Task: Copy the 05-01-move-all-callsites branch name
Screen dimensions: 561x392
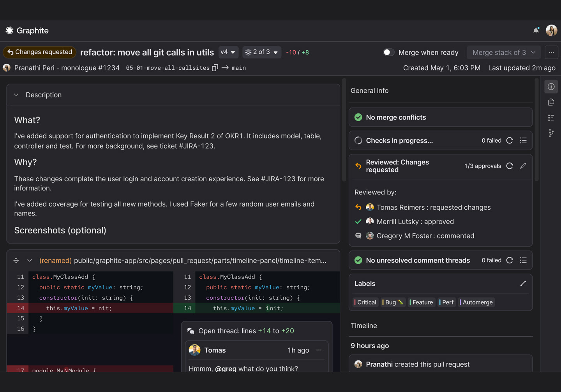Action: 215,67
